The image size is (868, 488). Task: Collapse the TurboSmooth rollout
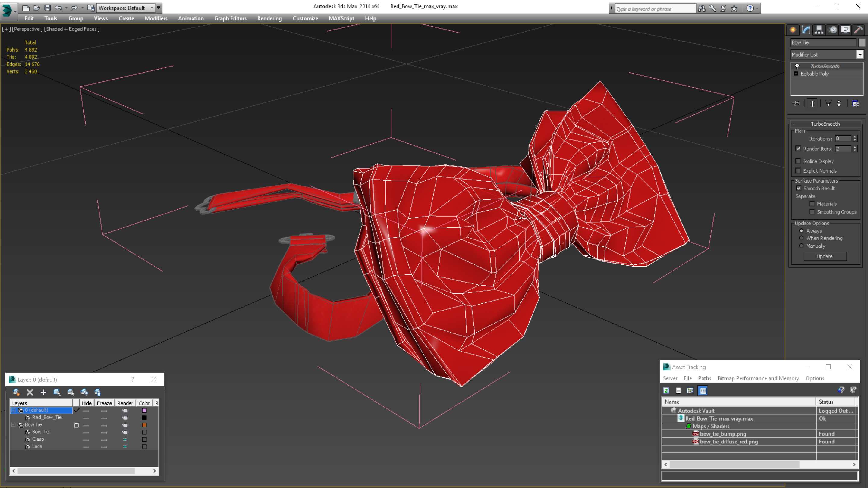pyautogui.click(x=793, y=124)
